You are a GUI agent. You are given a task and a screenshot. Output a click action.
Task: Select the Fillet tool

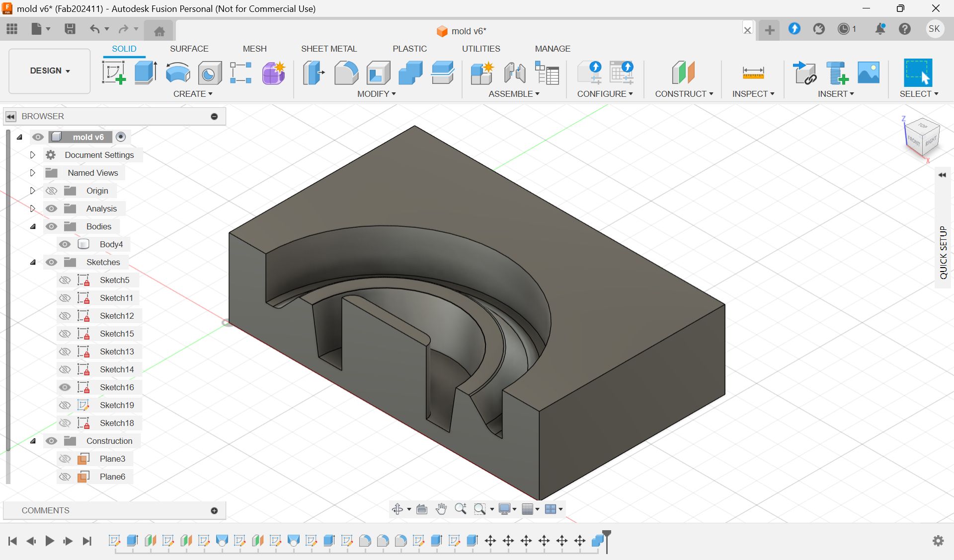tap(346, 72)
